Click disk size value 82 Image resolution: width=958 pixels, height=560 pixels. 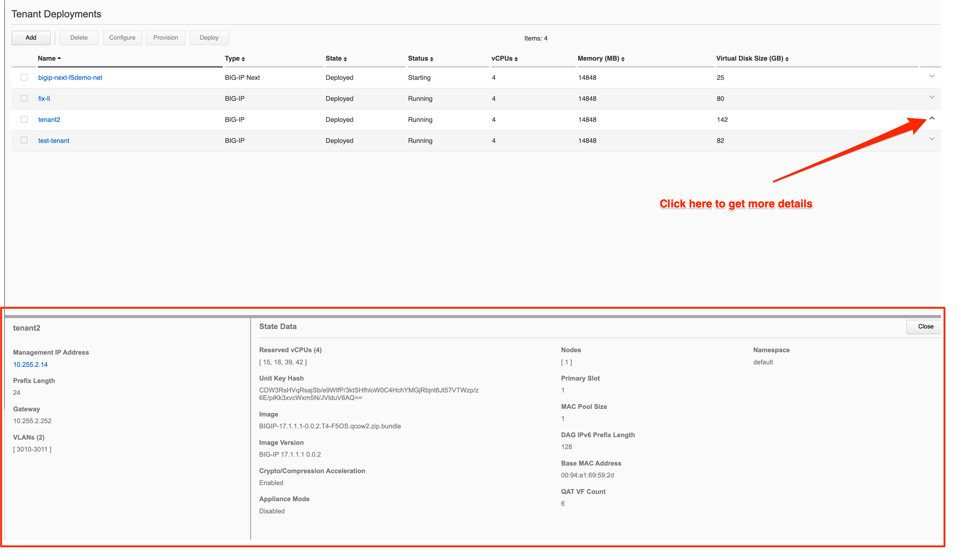pos(721,141)
